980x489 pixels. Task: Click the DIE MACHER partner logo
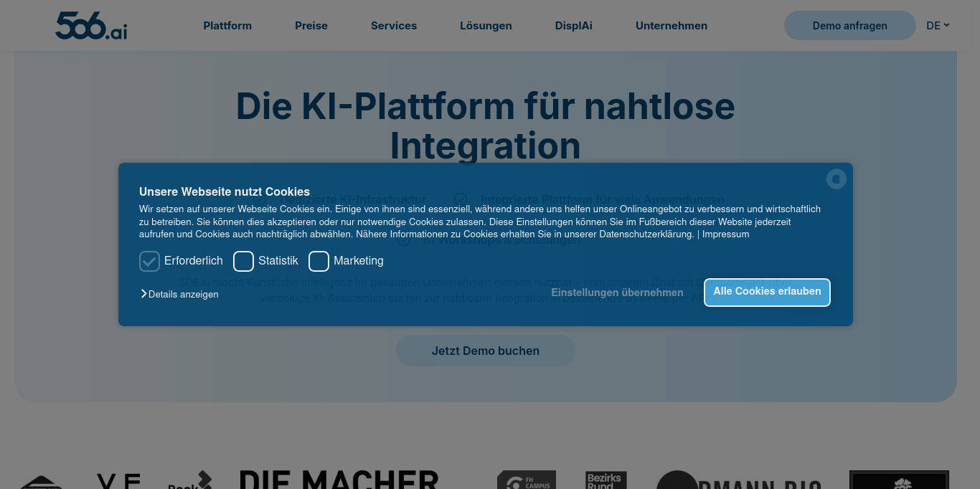pos(339,479)
